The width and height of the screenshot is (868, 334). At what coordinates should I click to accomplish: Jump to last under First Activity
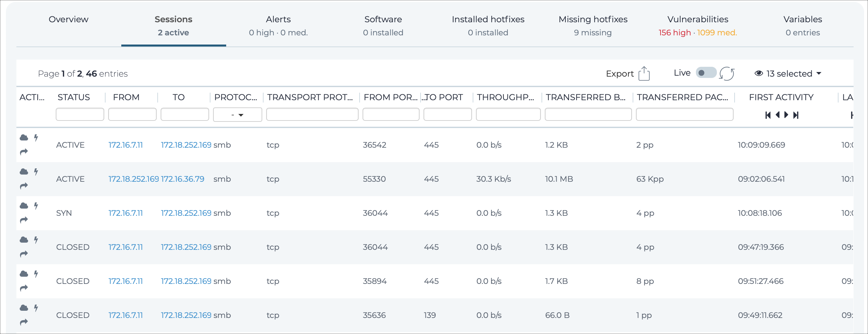[x=796, y=115]
